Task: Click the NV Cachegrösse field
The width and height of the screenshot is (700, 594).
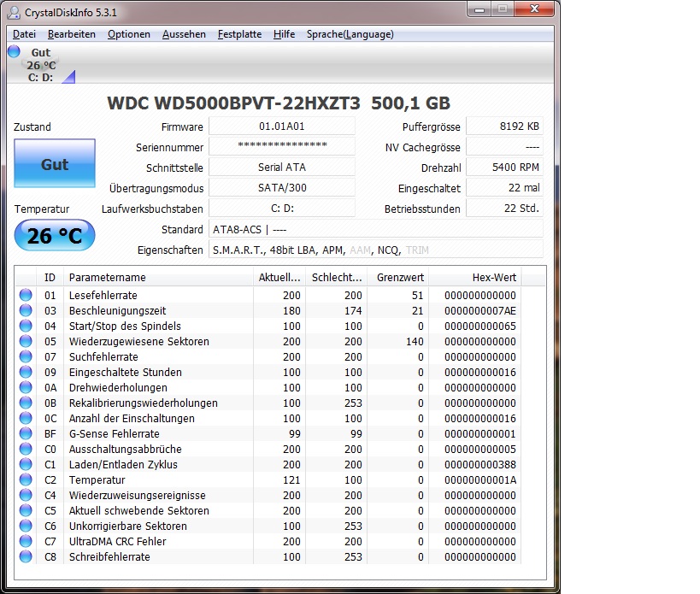Action: 504,147
